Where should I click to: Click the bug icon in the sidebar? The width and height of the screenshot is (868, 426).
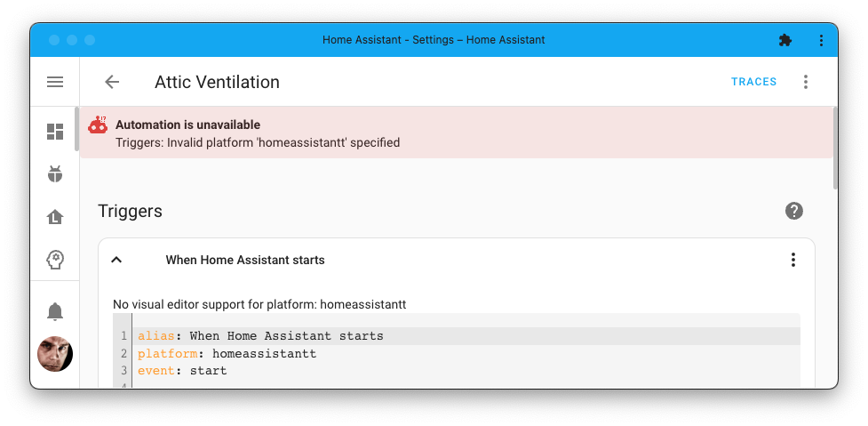click(x=55, y=174)
